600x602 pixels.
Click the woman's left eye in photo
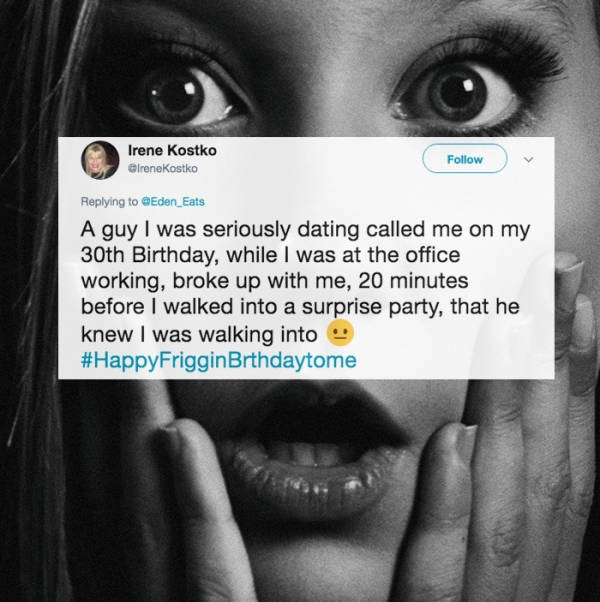point(182,98)
